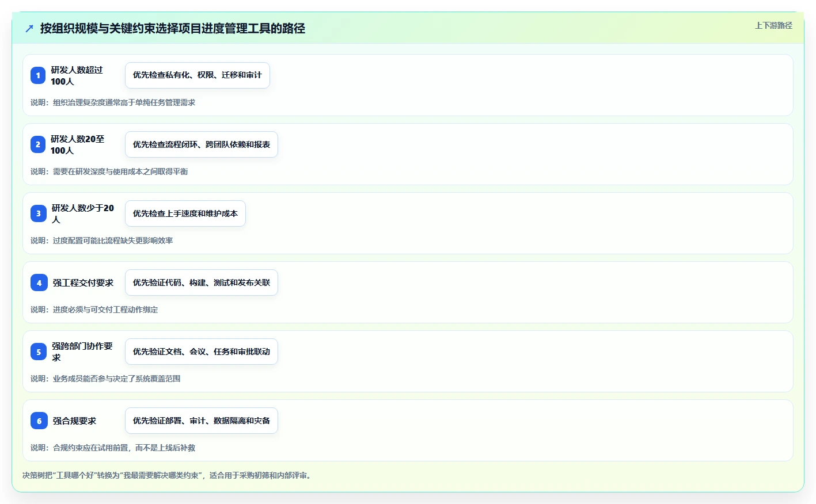Click the 研发人数20至100人 condition
The image size is (816, 504).
tap(78, 144)
